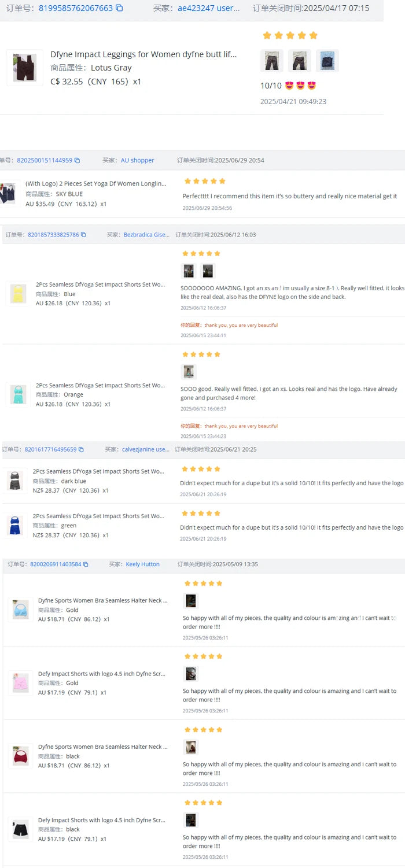The height and width of the screenshot is (868, 405).
Task: Click order ID link 8201857333825786
Action: (x=53, y=235)
